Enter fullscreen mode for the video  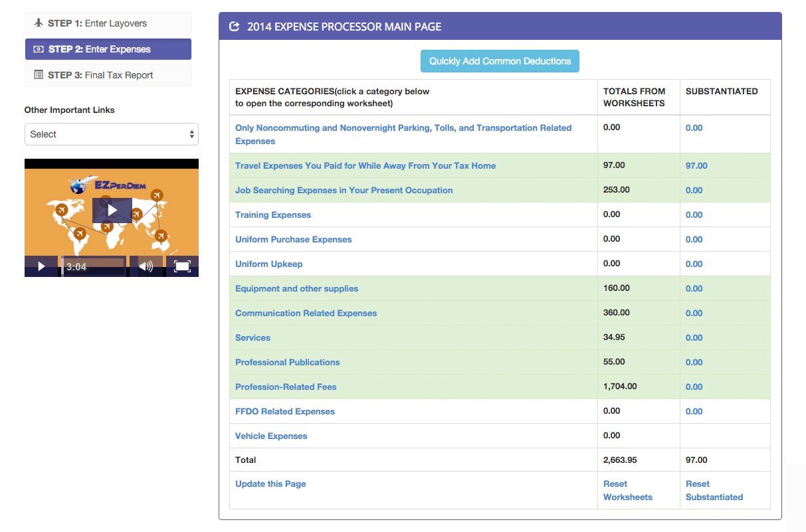[x=182, y=266]
